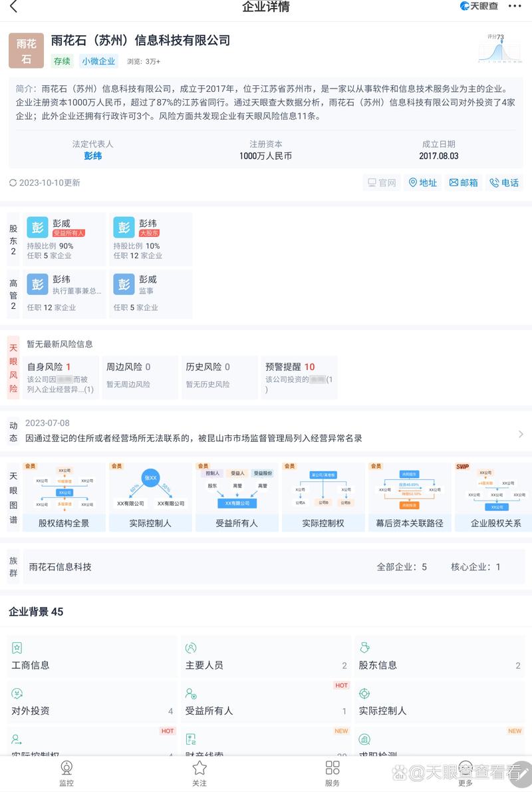Tap 核心企业: 1 count
This screenshot has width=532, height=792.
[x=475, y=567]
